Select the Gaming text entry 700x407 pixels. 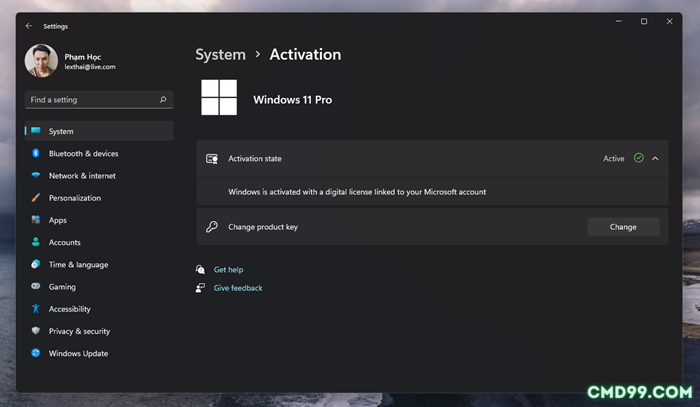62,287
